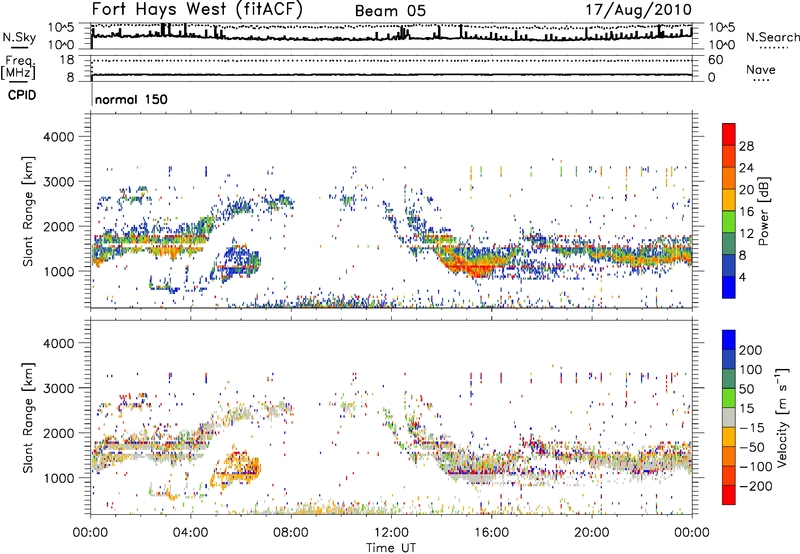Click the 'Velocity [m s-1]' color bar label
The width and height of the screenshot is (800, 554).
pos(782,417)
